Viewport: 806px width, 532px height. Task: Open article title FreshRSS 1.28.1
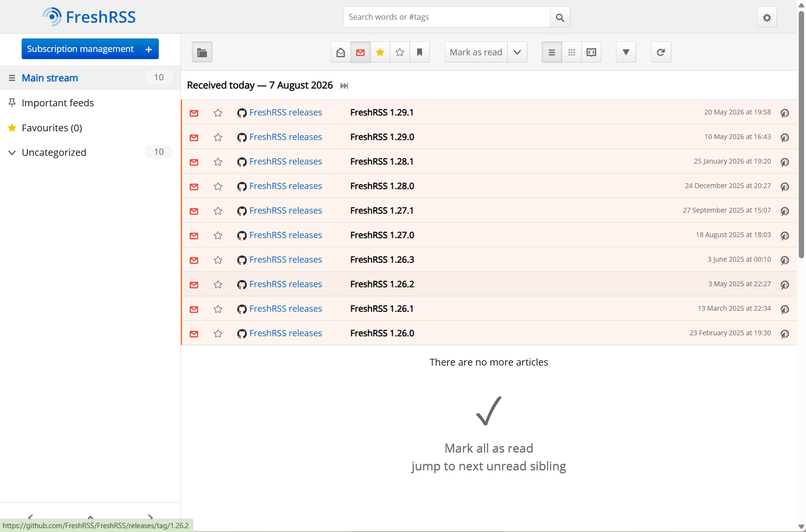tap(382, 162)
